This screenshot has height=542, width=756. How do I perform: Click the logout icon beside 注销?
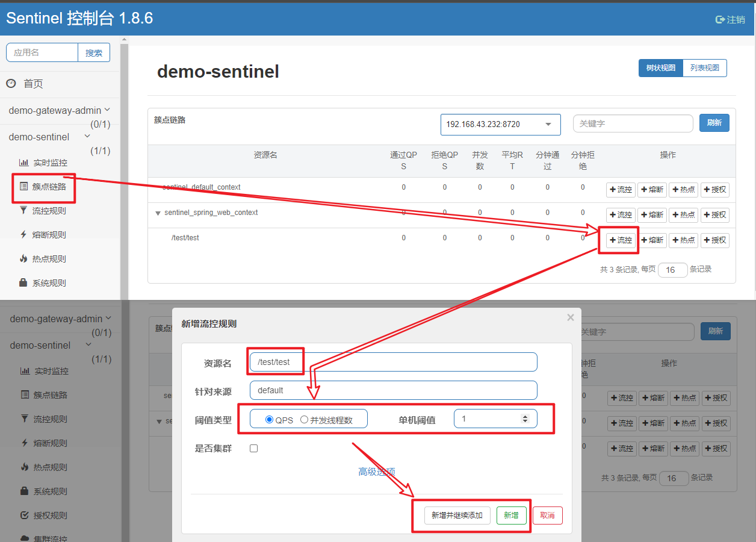point(720,20)
